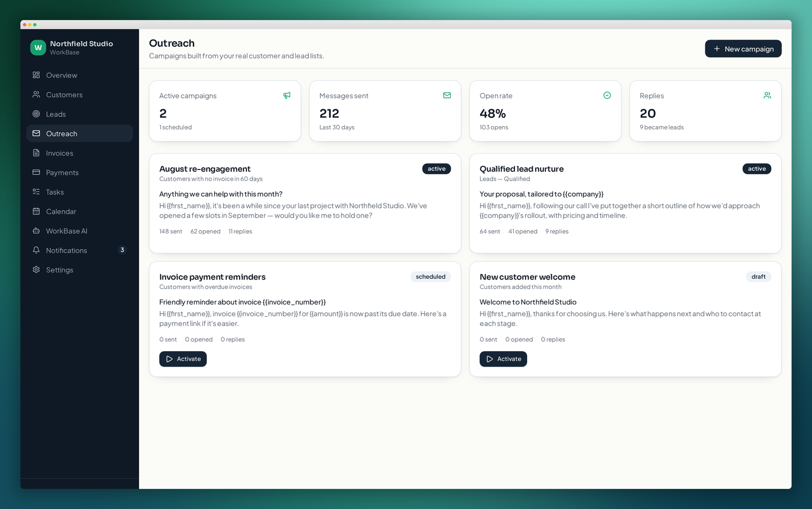The width and height of the screenshot is (812, 509).
Task: Open the Overview page
Action: 80,75
